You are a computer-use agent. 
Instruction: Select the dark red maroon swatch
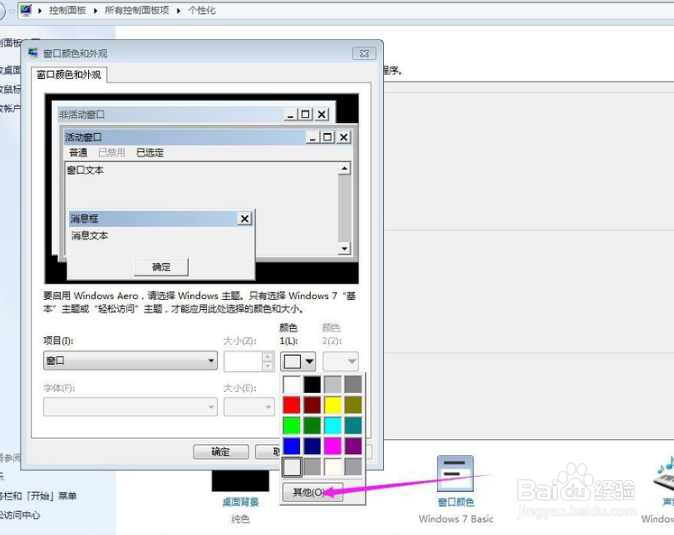312,405
